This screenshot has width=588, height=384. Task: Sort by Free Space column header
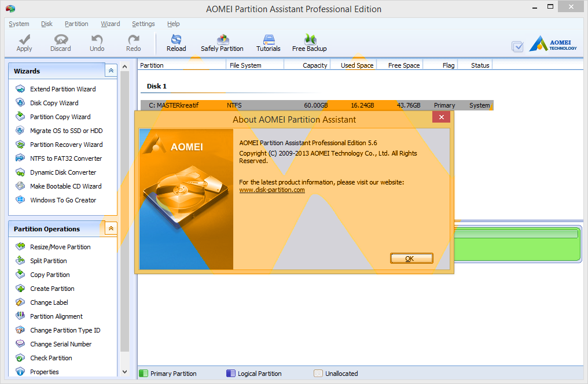(400, 65)
